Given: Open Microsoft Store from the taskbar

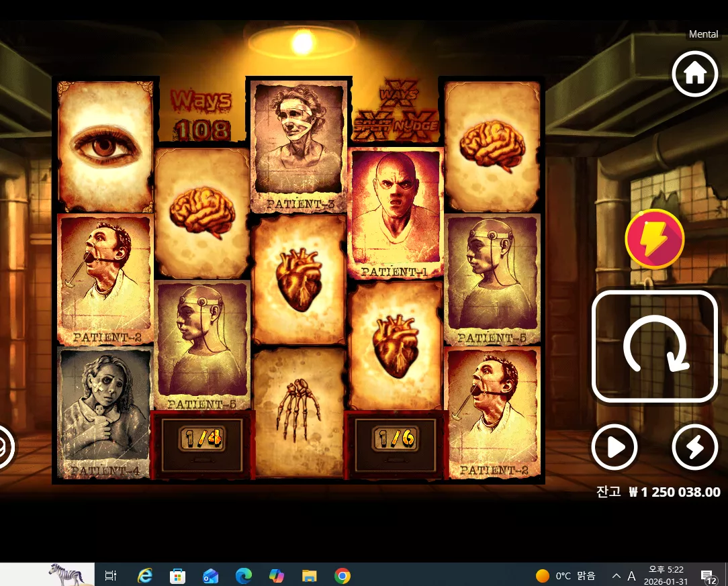Looking at the screenshot, I should point(177,576).
